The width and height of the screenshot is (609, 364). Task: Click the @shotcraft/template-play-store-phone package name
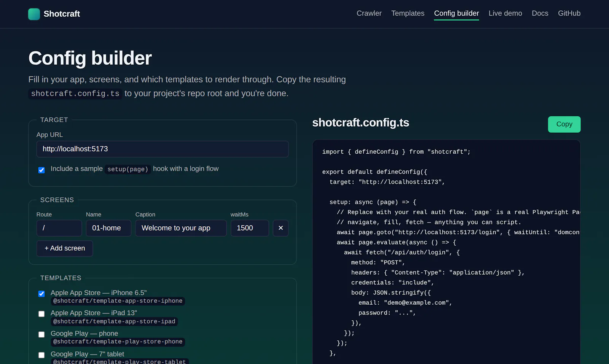(x=118, y=342)
